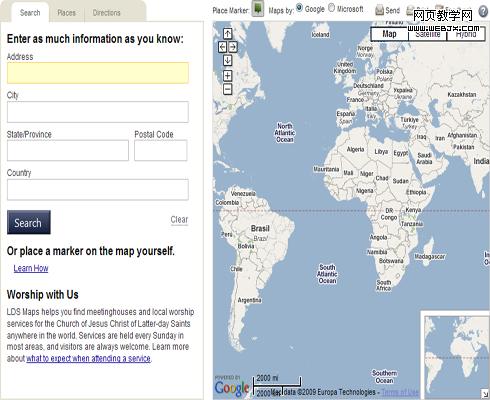The width and height of the screenshot is (490, 400).
Task: Click the Egypt label on the map
Action: point(400,153)
